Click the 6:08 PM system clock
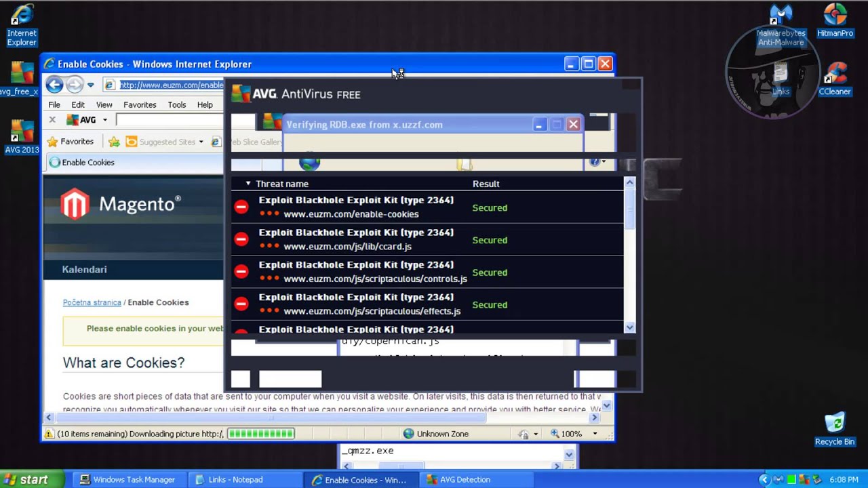Viewport: 868px width, 488px height. (x=844, y=480)
